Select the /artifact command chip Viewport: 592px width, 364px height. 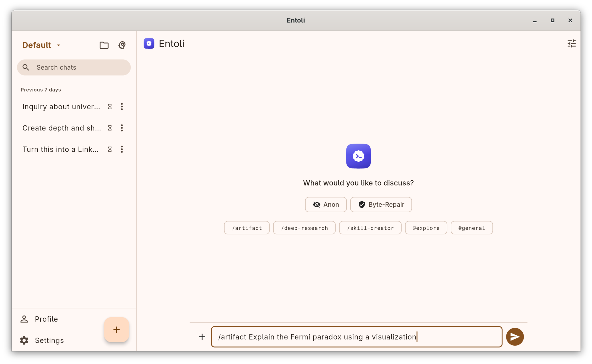coord(247,228)
